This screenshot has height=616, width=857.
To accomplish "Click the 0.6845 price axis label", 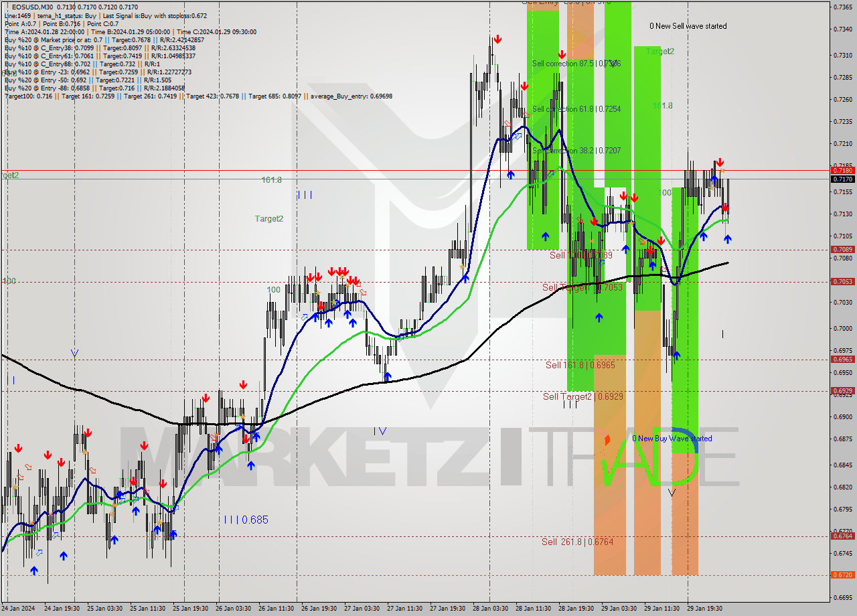I will click(842, 465).
